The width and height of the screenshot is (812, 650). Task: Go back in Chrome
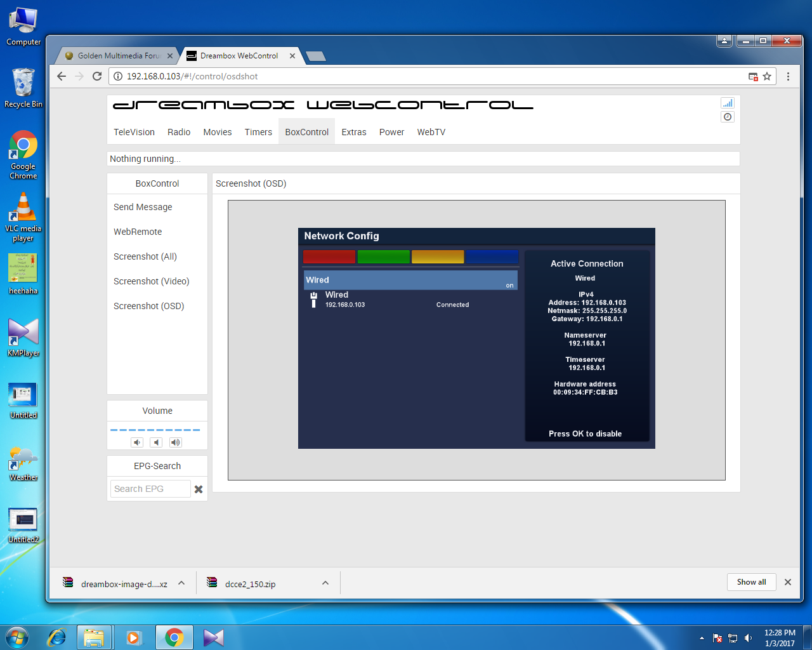coord(62,76)
